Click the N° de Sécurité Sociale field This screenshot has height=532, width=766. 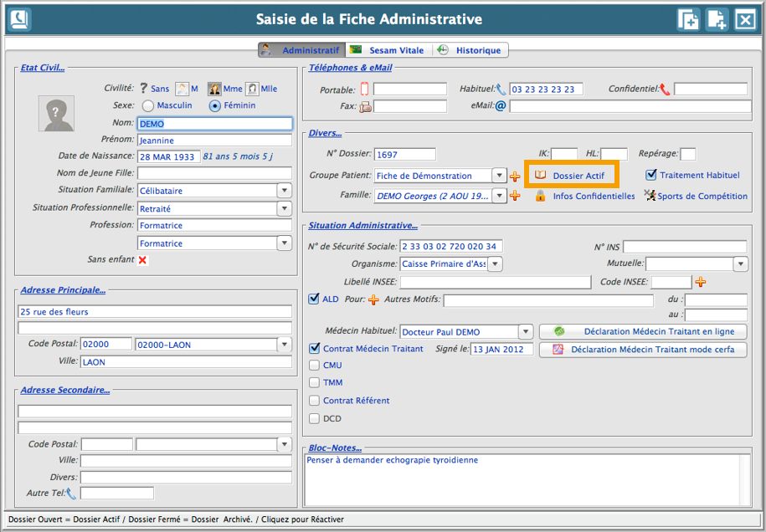[x=451, y=247]
